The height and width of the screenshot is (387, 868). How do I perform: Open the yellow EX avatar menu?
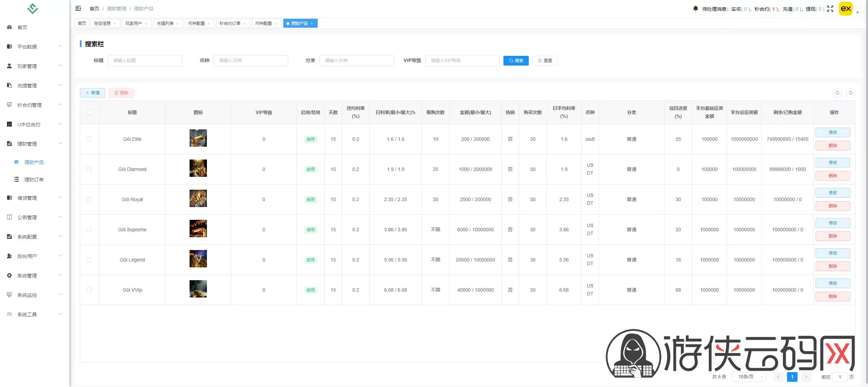click(x=845, y=9)
